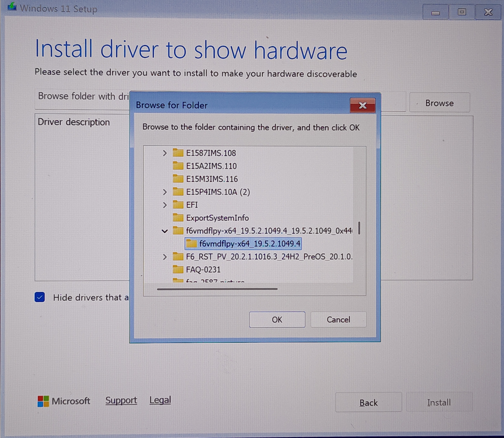The height and width of the screenshot is (438, 504).
Task: Expand the EFI folder node
Action: coord(165,205)
